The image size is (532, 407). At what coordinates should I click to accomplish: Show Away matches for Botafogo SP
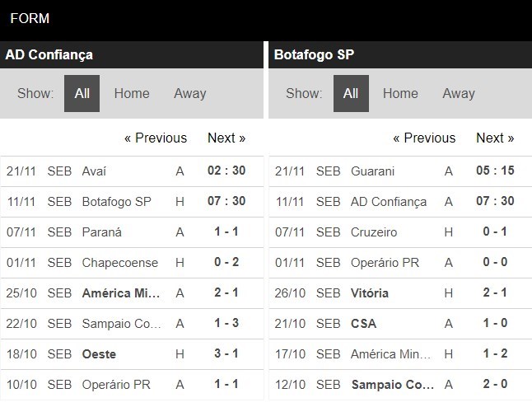(x=458, y=93)
